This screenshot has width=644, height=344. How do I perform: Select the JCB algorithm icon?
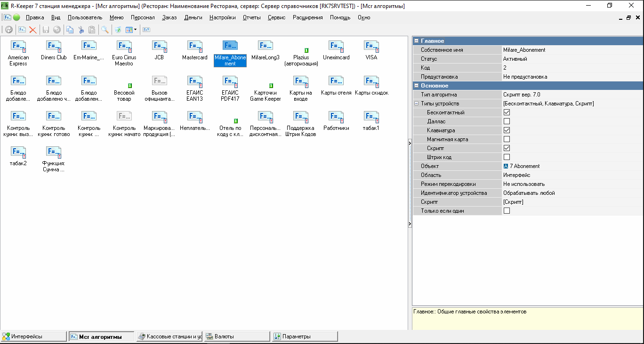pyautogui.click(x=160, y=46)
